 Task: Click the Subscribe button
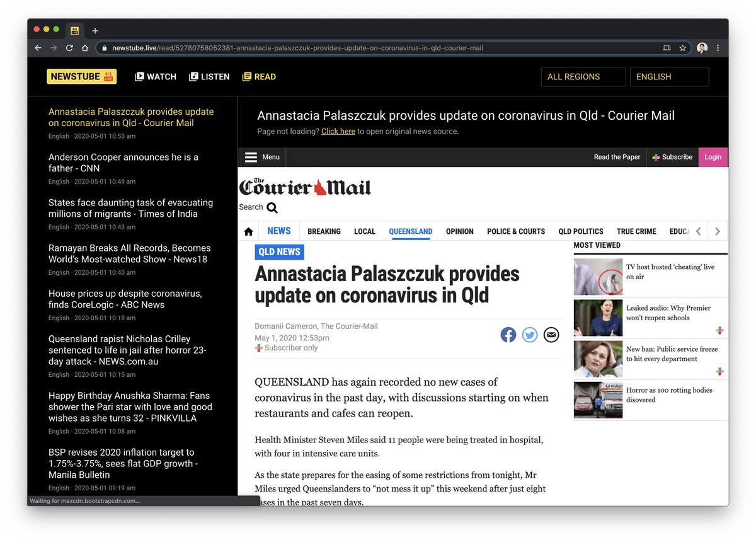(672, 157)
